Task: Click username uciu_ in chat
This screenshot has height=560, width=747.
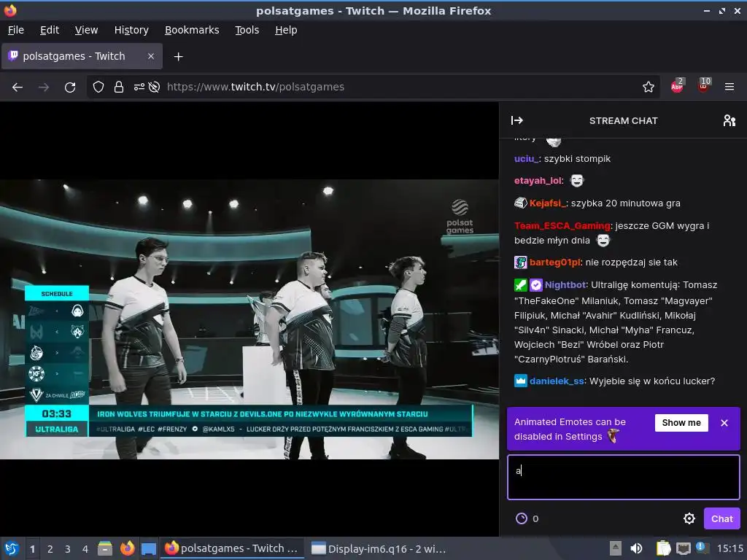Action: pyautogui.click(x=526, y=158)
